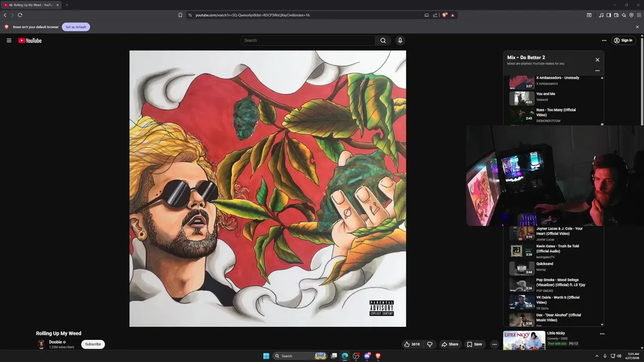644x362 pixels.
Task: Click the Windows taskbar search box
Action: tap(300, 356)
